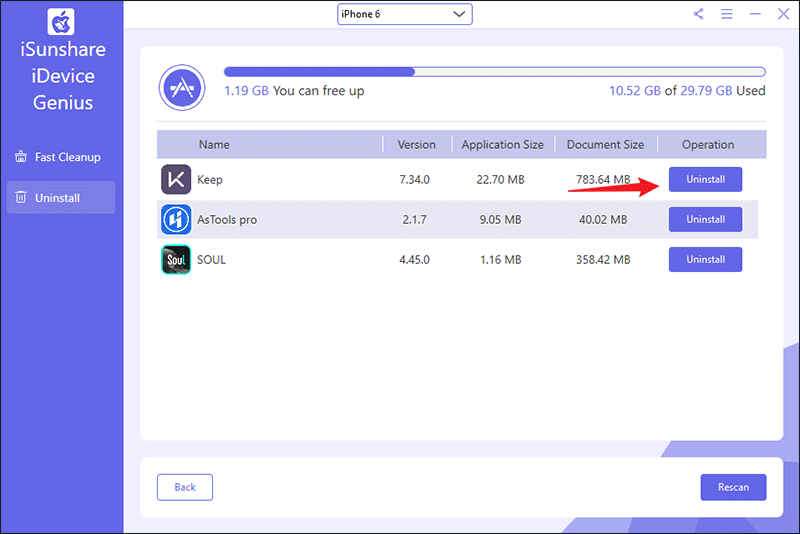
Task: Open the hamburger menu icon
Action: (x=727, y=14)
